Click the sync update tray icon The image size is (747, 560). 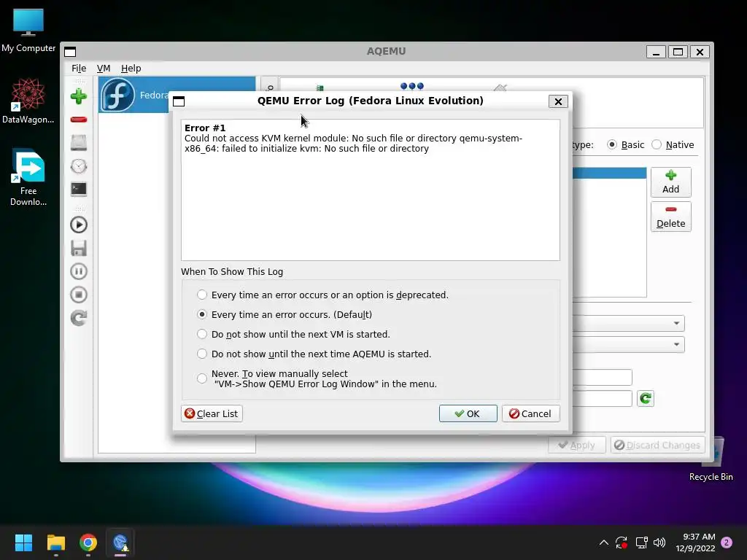click(x=622, y=542)
